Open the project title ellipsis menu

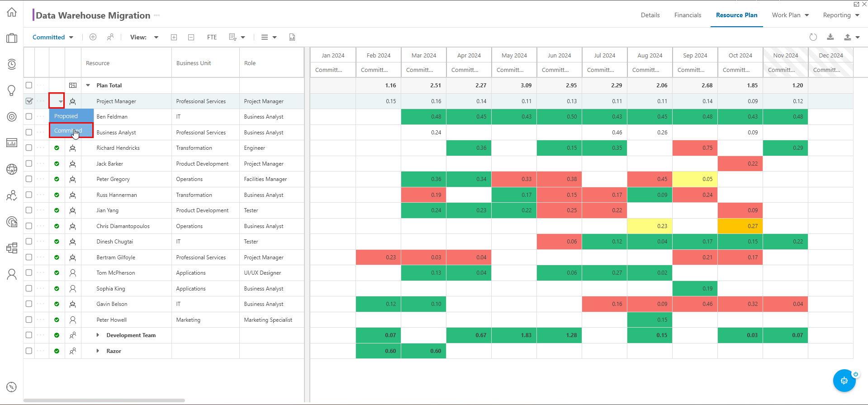157,15
